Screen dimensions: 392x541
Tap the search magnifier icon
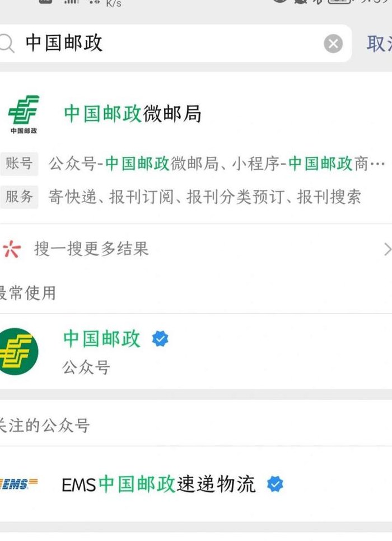coord(7,44)
